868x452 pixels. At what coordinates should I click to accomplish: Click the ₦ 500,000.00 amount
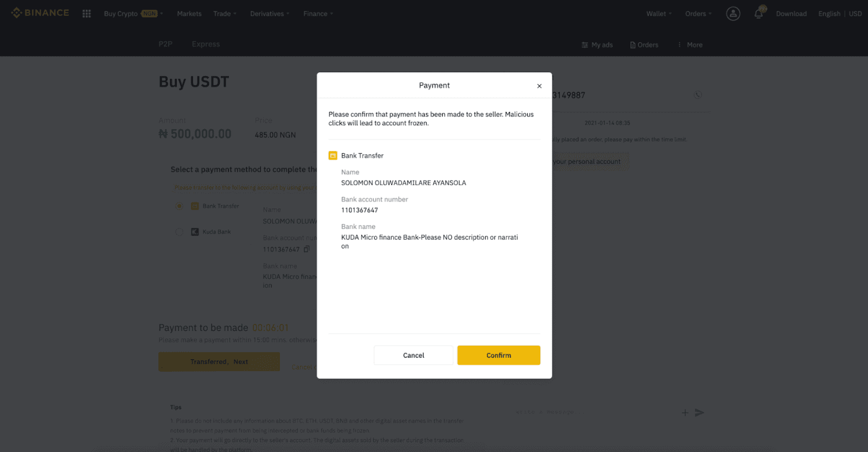(195, 133)
